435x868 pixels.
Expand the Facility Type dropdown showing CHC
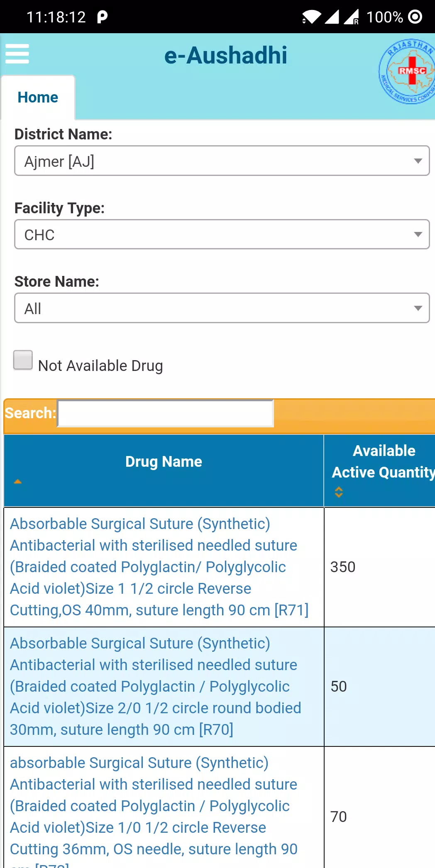click(222, 234)
